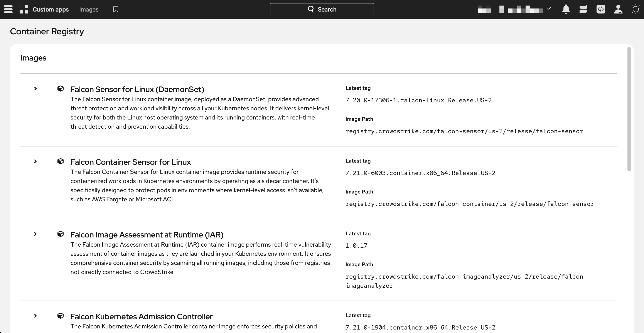Viewport: 644px width, 333px height.
Task: Open the account switcher dropdown arrow
Action: pyautogui.click(x=549, y=8)
